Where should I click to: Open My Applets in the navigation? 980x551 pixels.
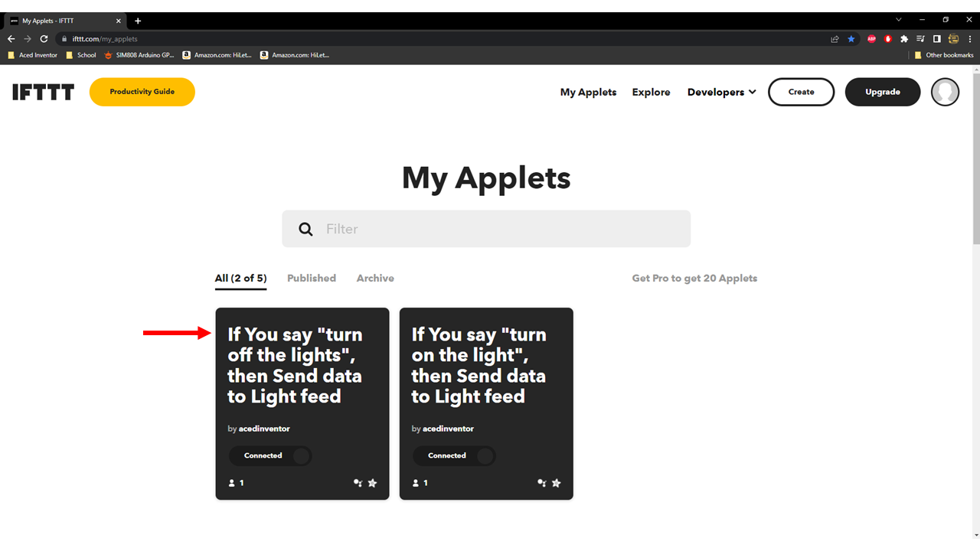tap(588, 92)
